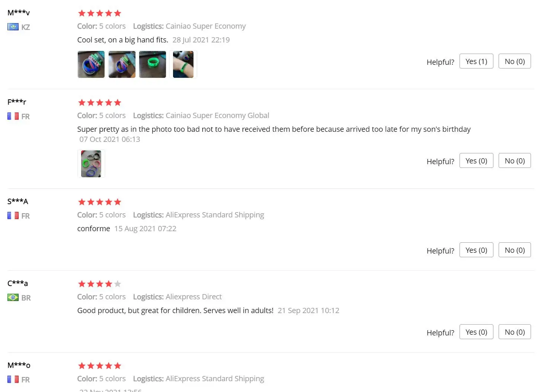This screenshot has width=544, height=392.
Task: Vote Yes on C***a's Brazil review
Action: tap(476, 332)
